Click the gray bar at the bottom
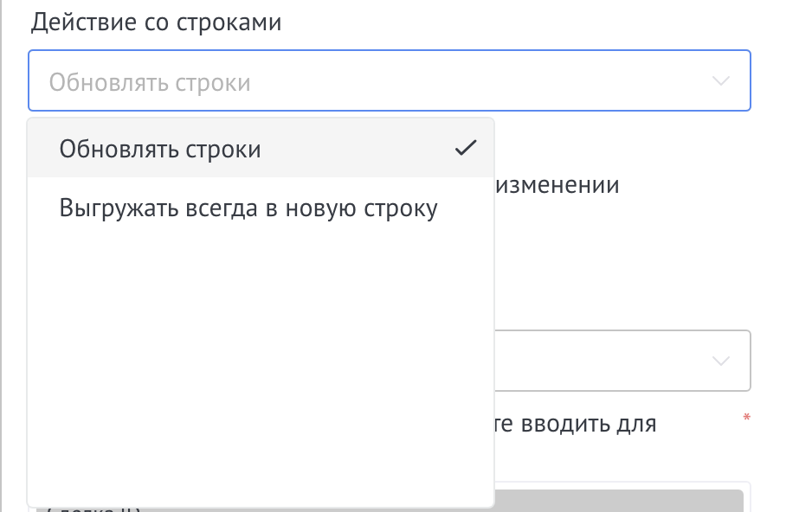 pyautogui.click(x=618, y=501)
